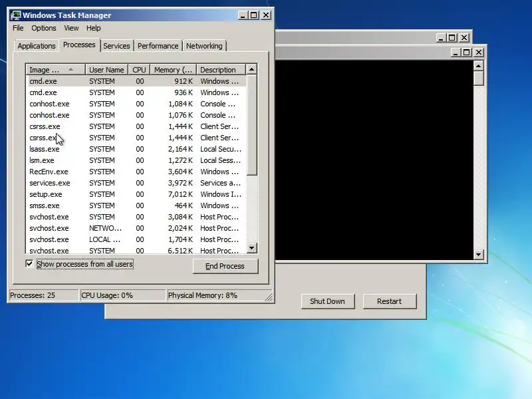Open the File menu
The width and height of the screenshot is (532, 399).
18,28
